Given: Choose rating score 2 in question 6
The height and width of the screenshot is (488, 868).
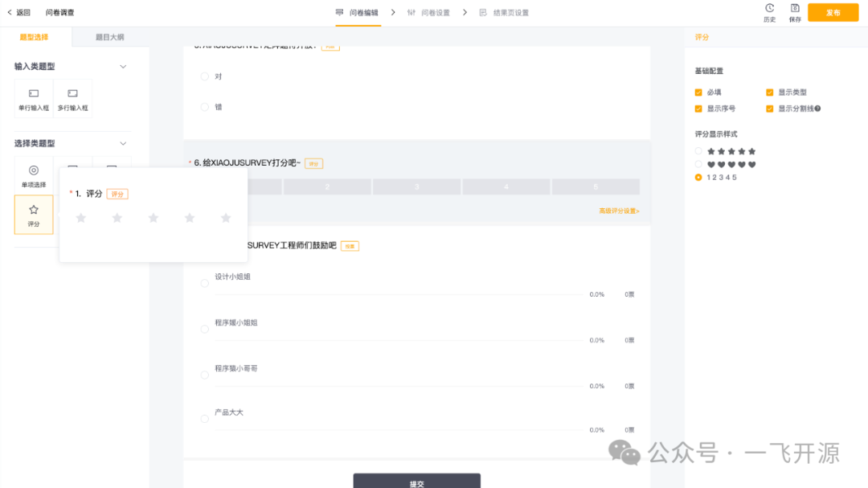Looking at the screenshot, I should click(x=327, y=187).
